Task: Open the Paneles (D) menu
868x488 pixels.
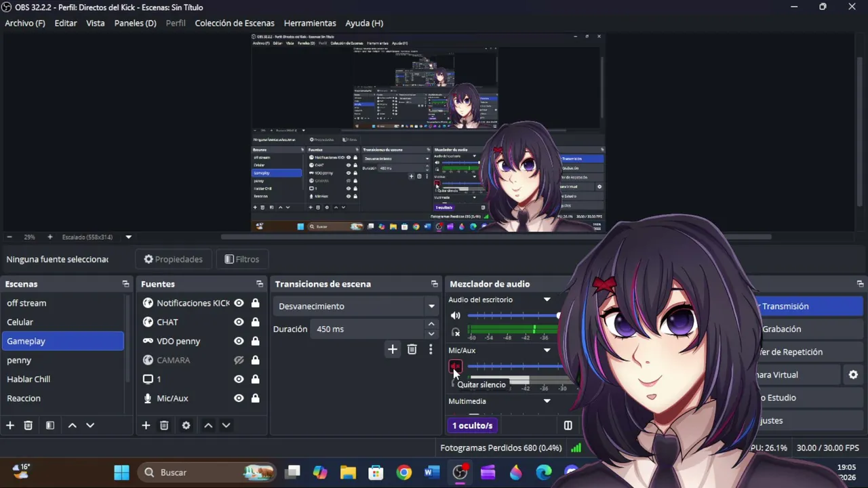Action: pyautogui.click(x=135, y=23)
